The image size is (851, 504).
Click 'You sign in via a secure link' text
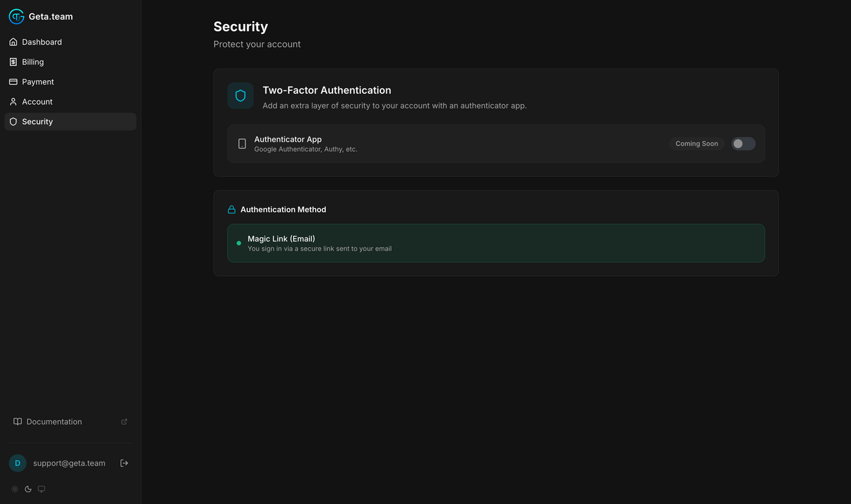(320, 249)
